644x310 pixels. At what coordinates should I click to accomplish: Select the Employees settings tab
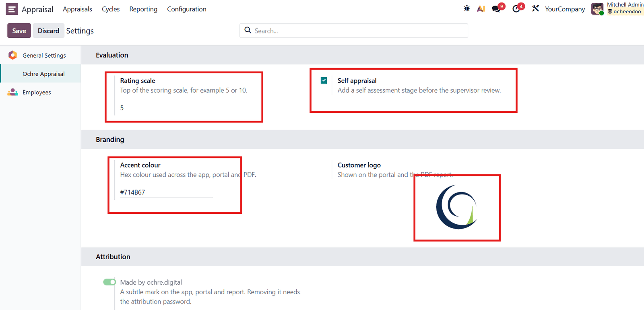[x=40, y=92]
